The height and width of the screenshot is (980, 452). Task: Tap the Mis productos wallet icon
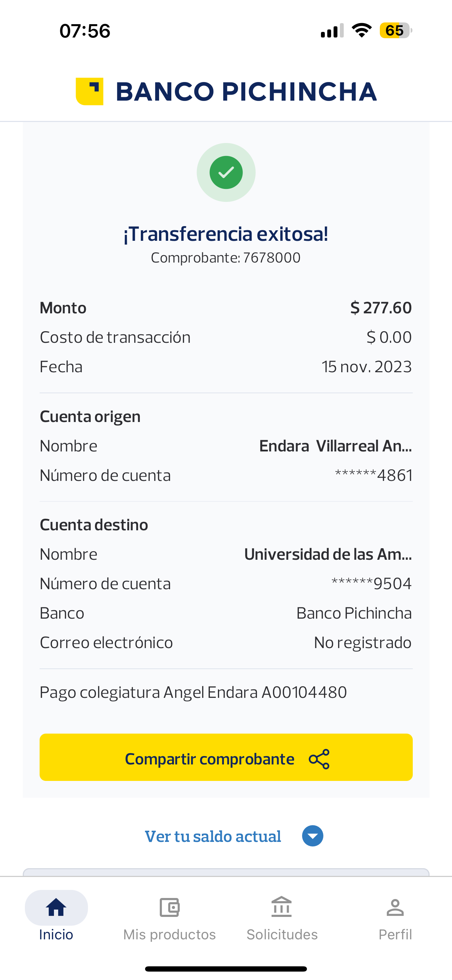tap(169, 907)
